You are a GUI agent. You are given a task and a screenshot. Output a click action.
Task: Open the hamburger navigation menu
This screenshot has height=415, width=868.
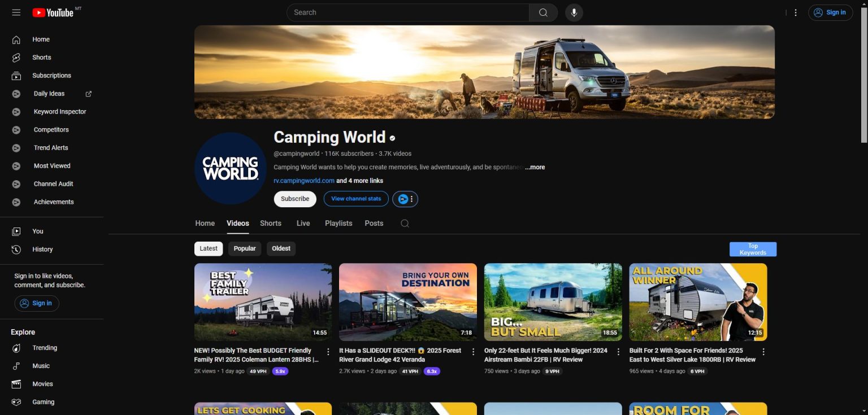coord(16,12)
